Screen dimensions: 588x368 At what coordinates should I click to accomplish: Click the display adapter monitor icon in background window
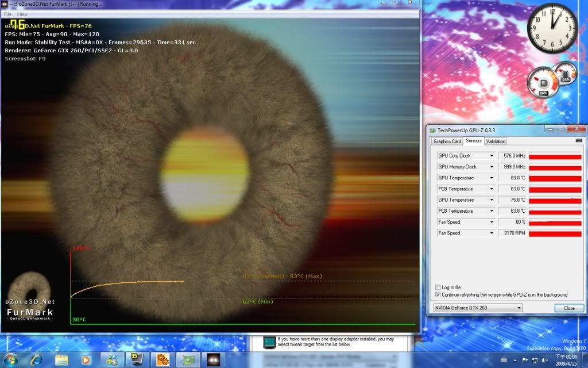(269, 342)
